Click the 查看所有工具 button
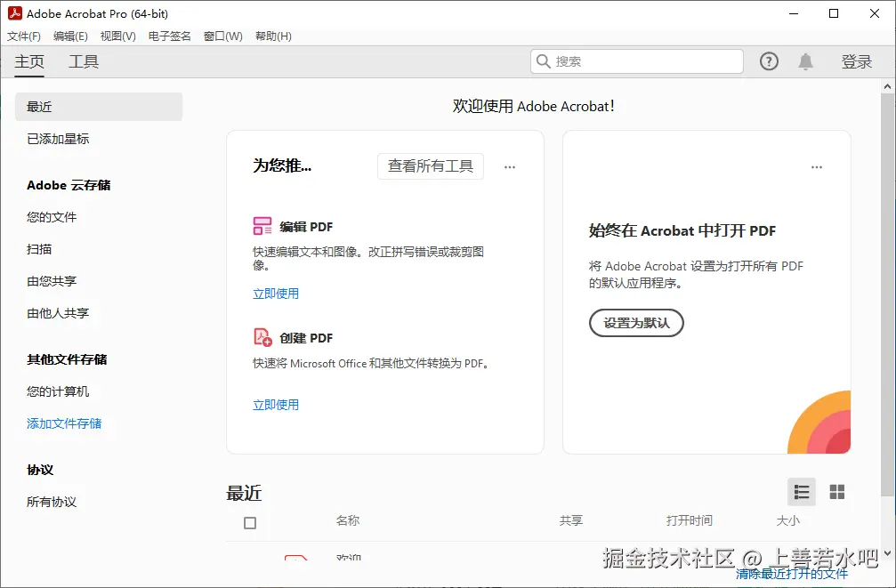 click(x=431, y=166)
